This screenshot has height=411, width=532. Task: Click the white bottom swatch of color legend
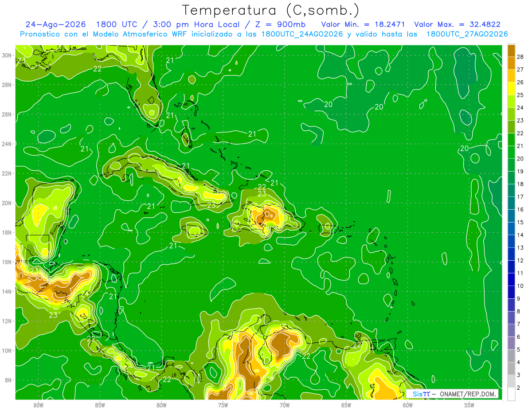click(x=511, y=394)
